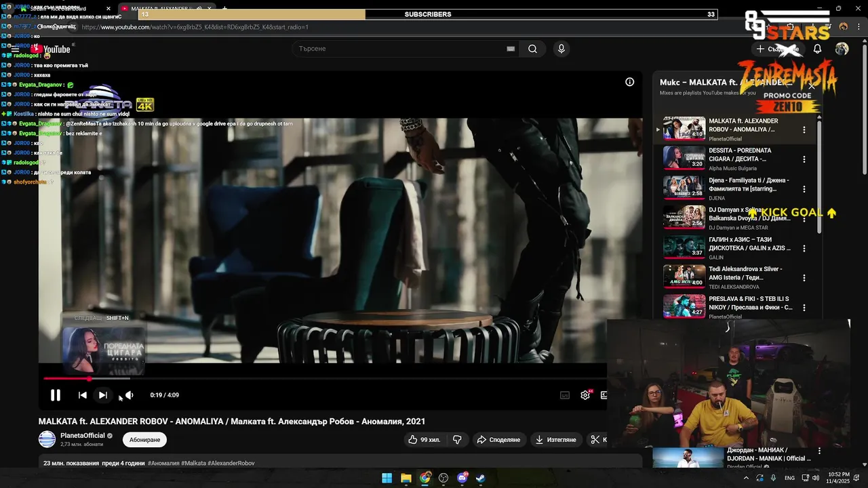Open options for Tedi Aleksandrova AMG Isteria
Viewport: 868px width, 488px height.
coord(804,278)
